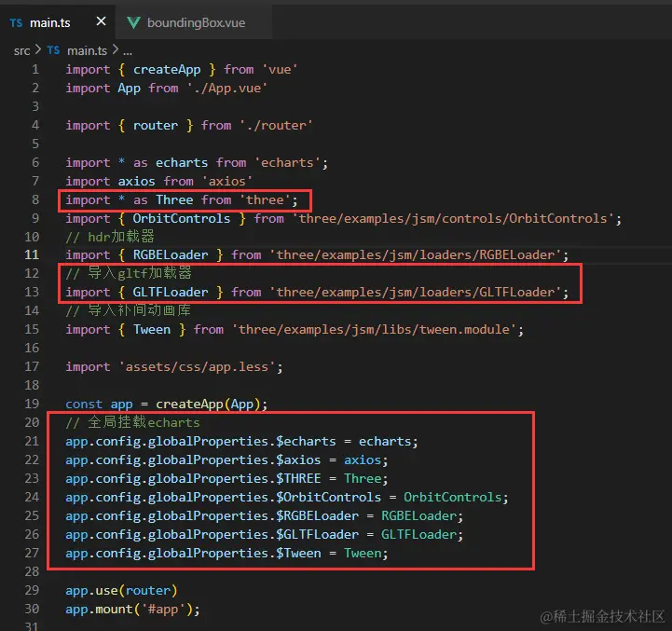Click the TS icon in the breadcrumb

coord(53,50)
